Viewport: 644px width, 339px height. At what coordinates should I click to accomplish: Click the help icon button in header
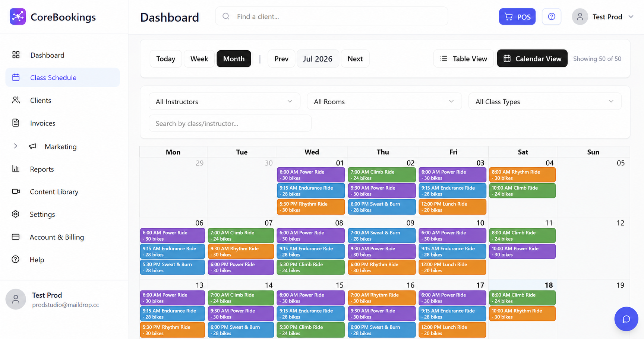pyautogui.click(x=552, y=17)
